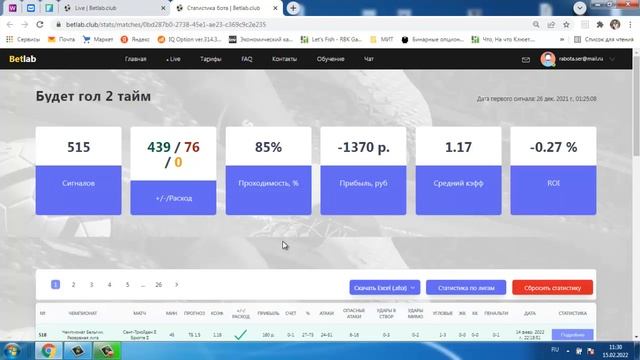Open the Chrome profile avatar in the toolbar
The image size is (640, 360).
(x=615, y=24)
